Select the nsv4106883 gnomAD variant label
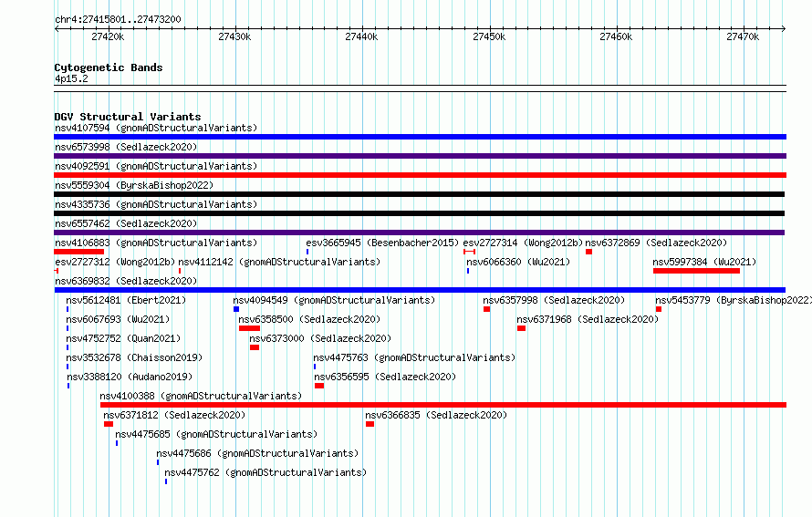 pos(156,243)
